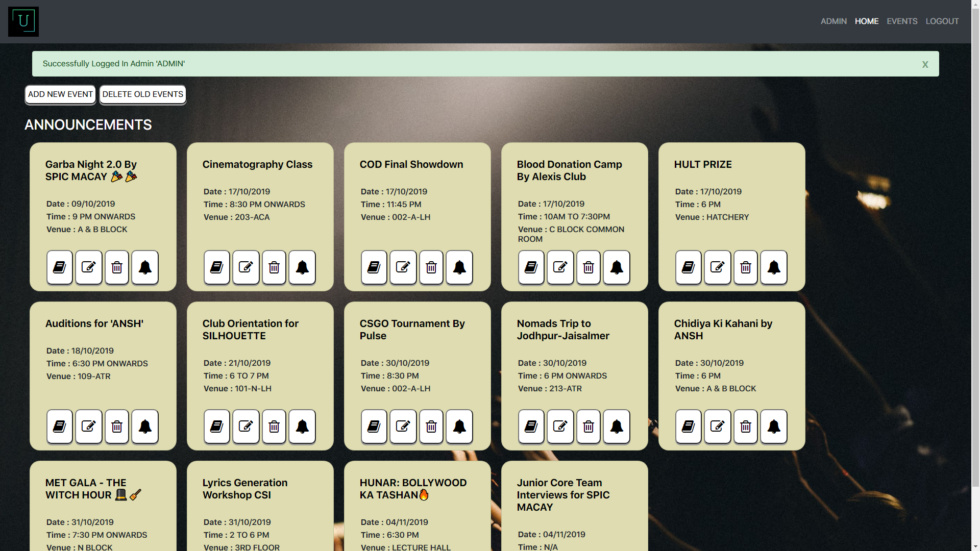The width and height of the screenshot is (980, 551).
Task: Edit the COD Final Showdown event
Action: (403, 267)
